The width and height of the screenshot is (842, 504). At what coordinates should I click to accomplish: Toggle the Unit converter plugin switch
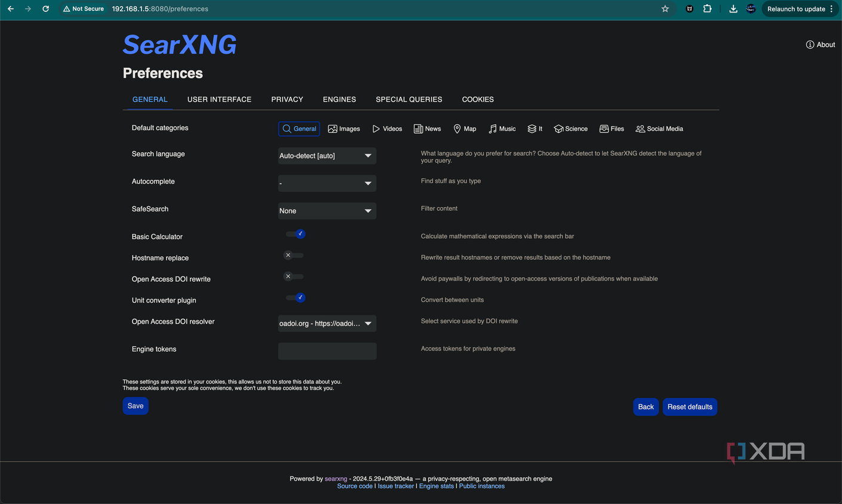pos(296,297)
